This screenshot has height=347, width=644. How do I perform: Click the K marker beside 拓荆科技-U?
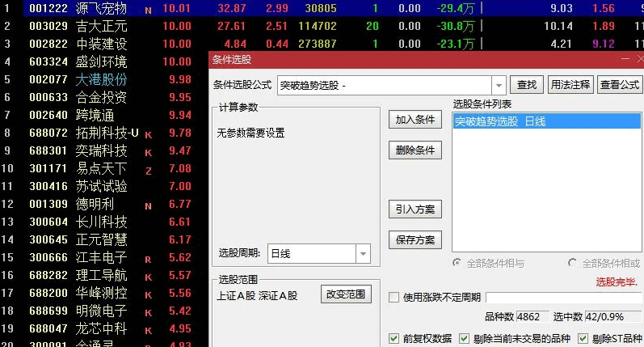pyautogui.click(x=148, y=135)
